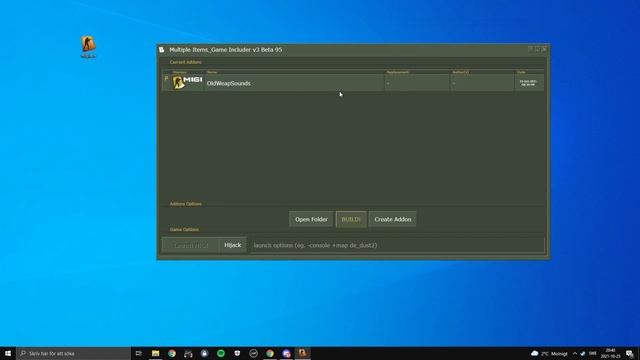Click the priority flag beside OldWeapSounds
This screenshot has width=640, height=360.
tap(166, 78)
